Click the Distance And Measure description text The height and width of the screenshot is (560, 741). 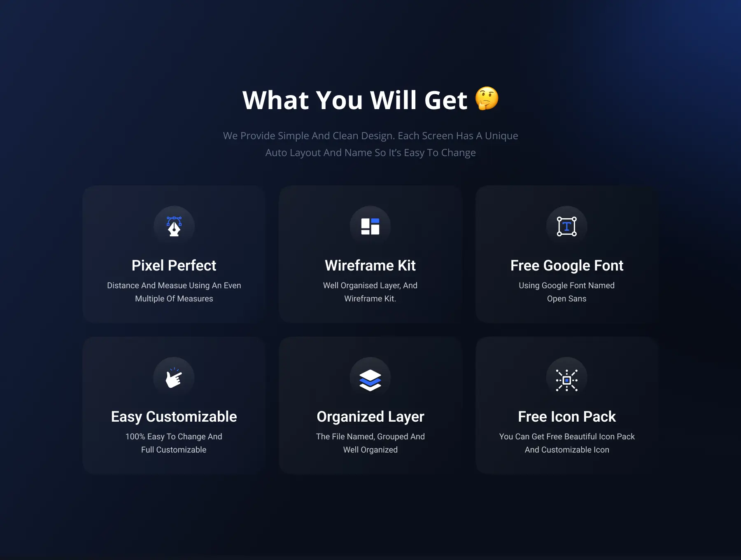[x=174, y=292]
